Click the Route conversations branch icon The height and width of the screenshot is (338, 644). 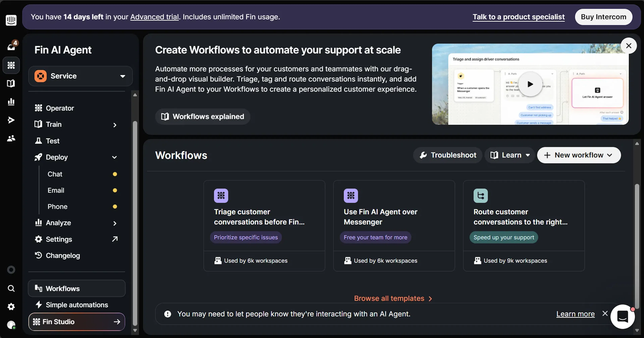[480, 195]
